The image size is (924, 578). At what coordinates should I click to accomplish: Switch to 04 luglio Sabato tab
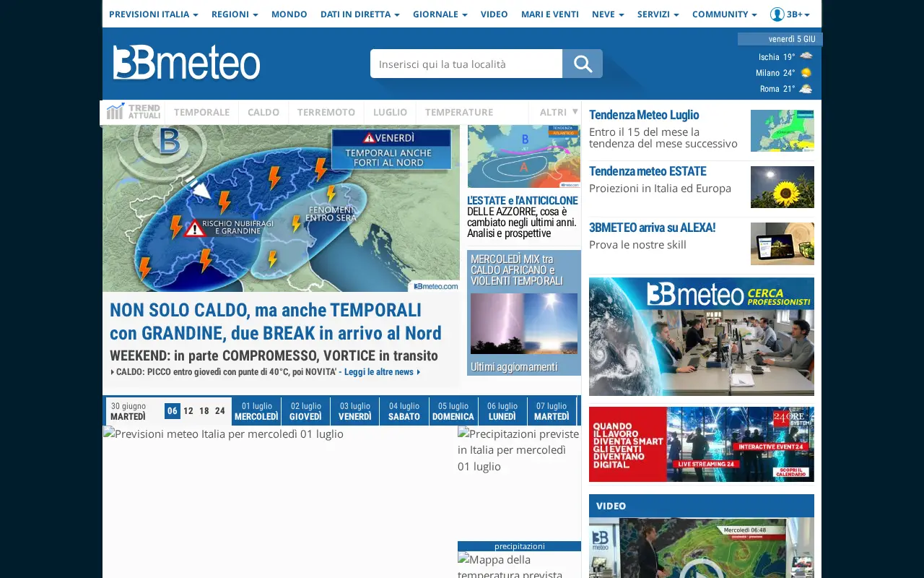[x=404, y=411]
